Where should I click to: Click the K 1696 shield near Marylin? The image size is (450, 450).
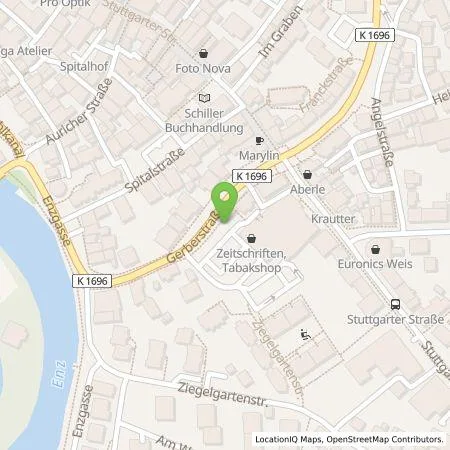click(x=252, y=176)
